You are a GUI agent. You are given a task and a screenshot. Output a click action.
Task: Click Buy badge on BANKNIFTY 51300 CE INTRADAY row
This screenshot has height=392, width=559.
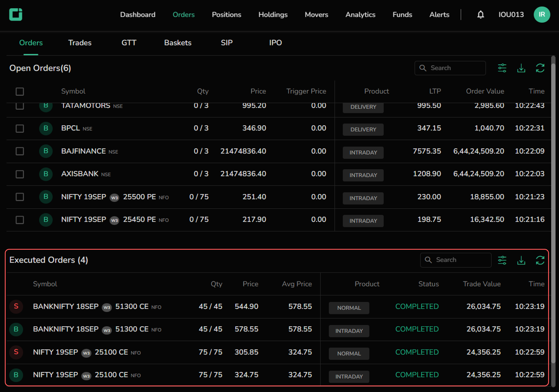[16, 329]
